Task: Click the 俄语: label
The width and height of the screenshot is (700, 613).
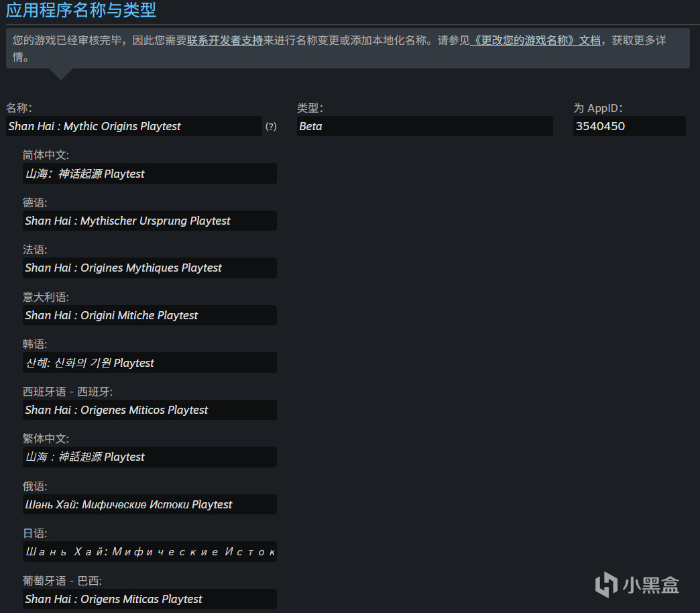Action: click(35, 486)
